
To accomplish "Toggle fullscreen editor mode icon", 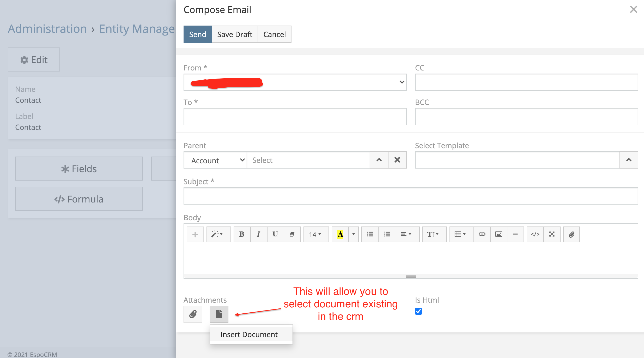I will [x=552, y=234].
